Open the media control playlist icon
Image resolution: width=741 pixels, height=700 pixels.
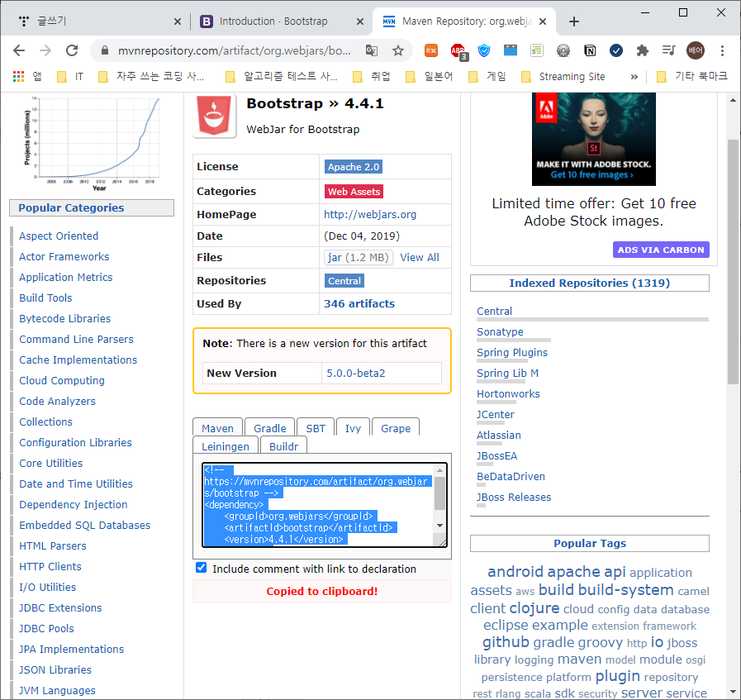click(668, 50)
